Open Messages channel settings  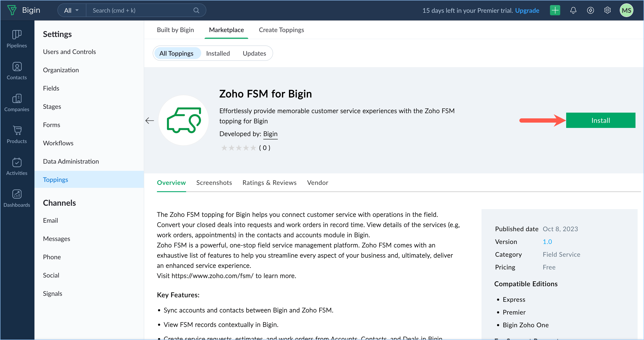point(57,239)
